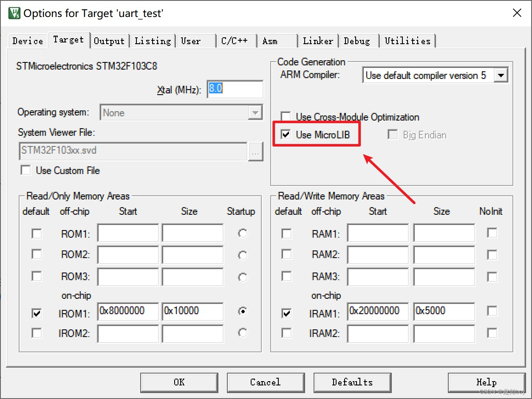Click the STMicroelectronics STM32F103C8 device label
The height and width of the screenshot is (399, 532).
(x=87, y=66)
